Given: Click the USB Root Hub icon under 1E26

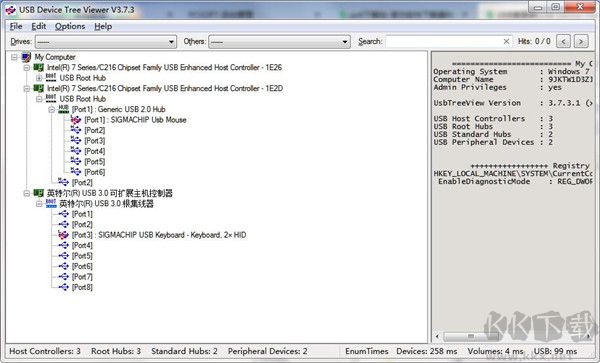Looking at the screenshot, I should [51, 78].
